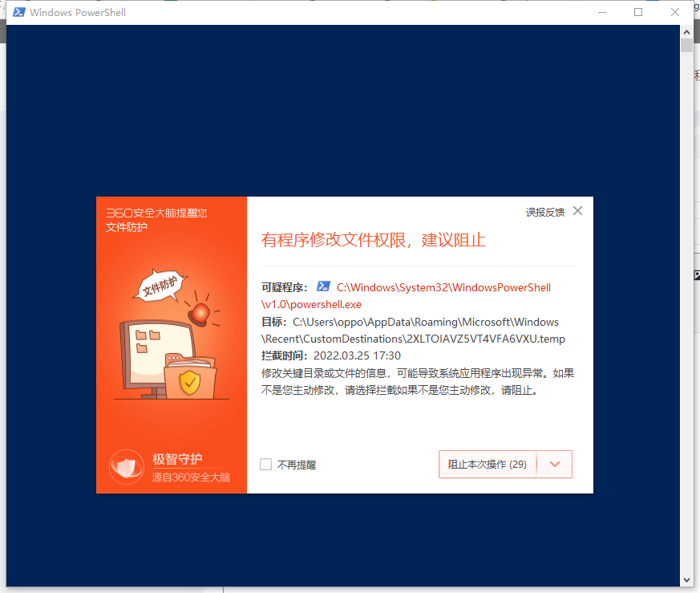This screenshot has width=700, height=593.
Task: Click the 源自360安全大脑 caption
Action: pos(191,477)
